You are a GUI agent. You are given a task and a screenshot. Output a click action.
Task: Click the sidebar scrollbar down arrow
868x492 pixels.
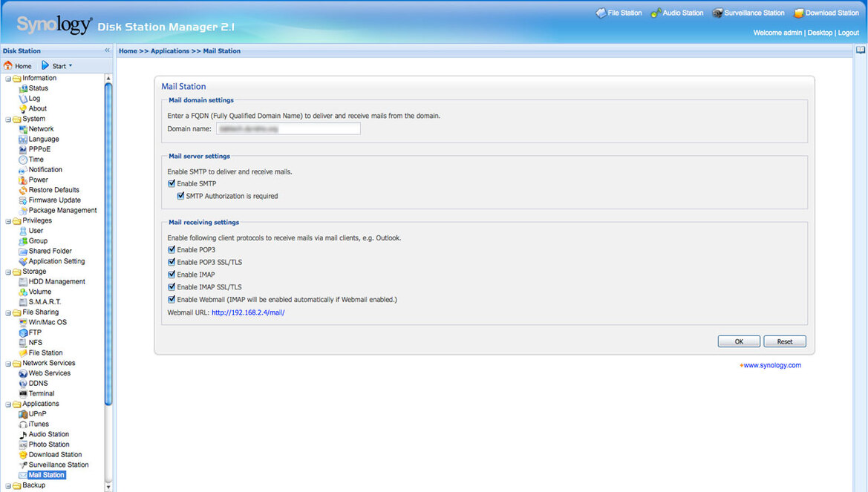(108, 488)
